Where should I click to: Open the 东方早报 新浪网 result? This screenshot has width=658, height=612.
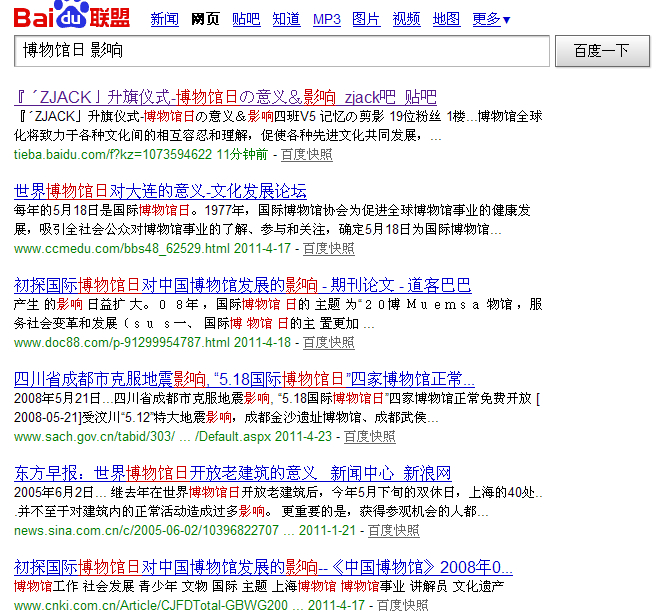tap(232, 473)
